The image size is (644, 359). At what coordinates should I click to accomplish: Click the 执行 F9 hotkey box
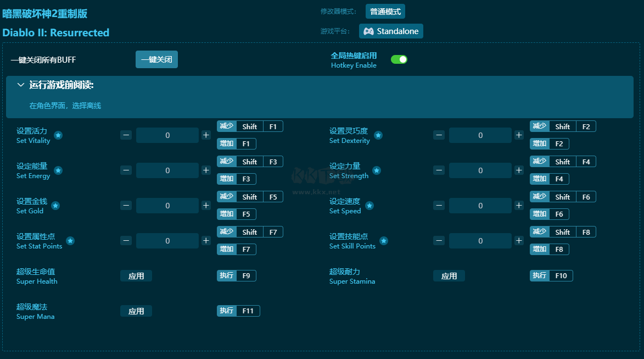237,275
